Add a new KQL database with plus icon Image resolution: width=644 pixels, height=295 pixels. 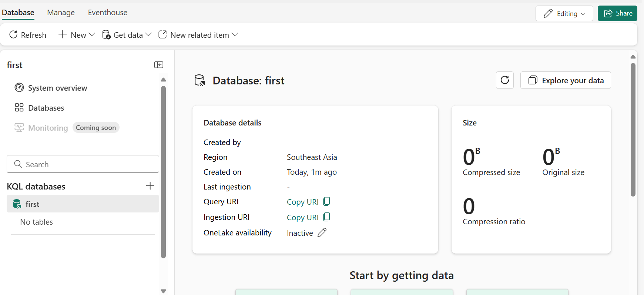(150, 186)
